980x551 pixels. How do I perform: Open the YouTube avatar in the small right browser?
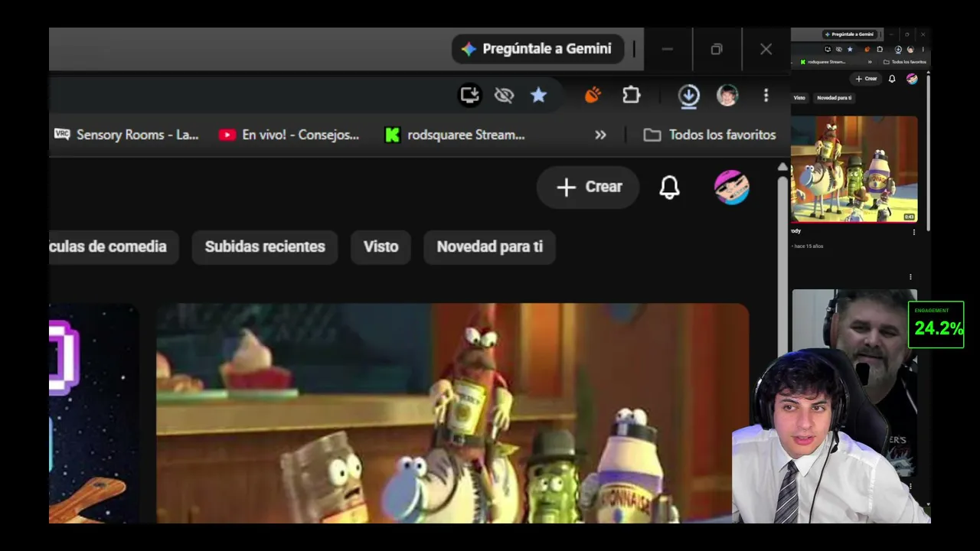coord(912,79)
